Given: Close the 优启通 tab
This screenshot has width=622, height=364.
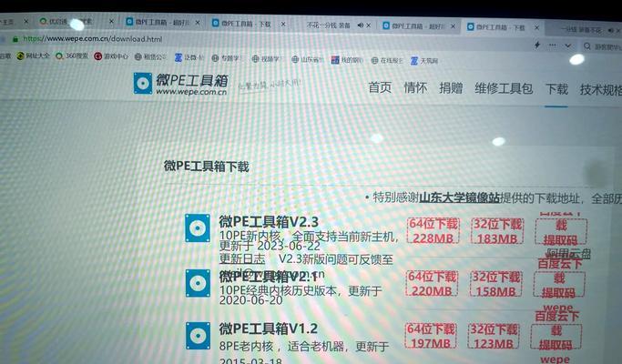Looking at the screenshot, I should [111, 22].
